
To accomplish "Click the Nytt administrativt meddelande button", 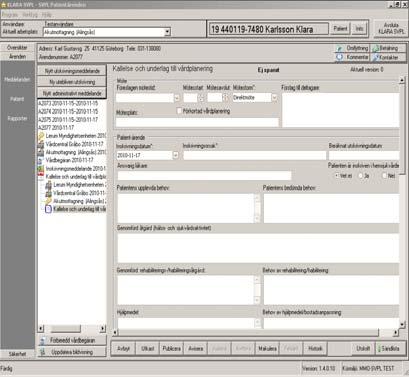I will (x=72, y=93).
